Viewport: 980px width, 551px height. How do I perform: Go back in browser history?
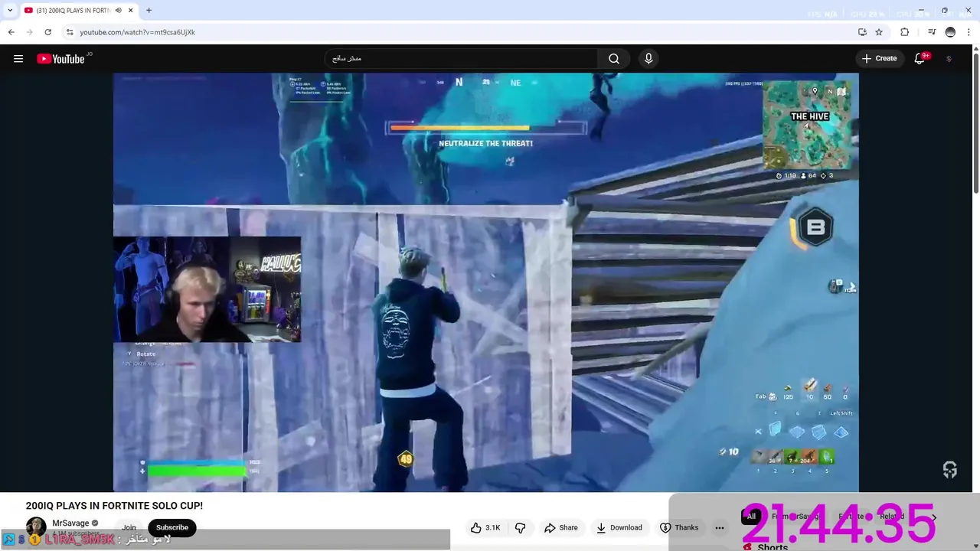pos(11,32)
